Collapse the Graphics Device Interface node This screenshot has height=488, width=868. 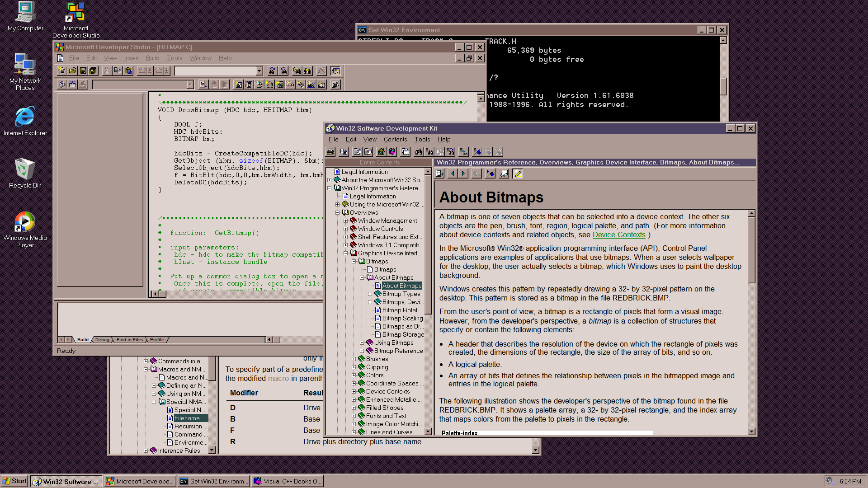coord(346,253)
